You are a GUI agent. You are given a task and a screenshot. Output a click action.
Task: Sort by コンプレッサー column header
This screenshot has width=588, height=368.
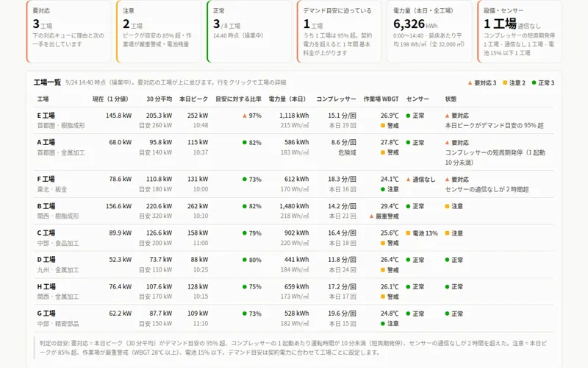(336, 99)
